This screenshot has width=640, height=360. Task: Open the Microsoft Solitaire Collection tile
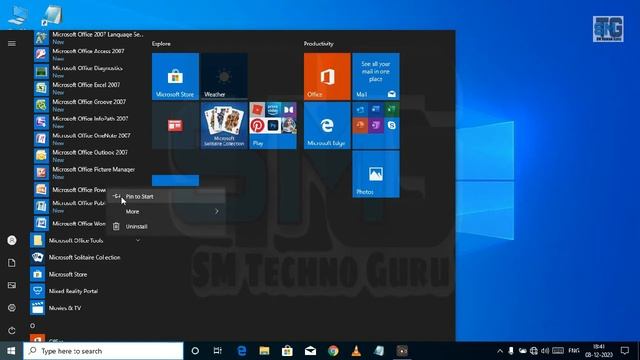coord(224,125)
